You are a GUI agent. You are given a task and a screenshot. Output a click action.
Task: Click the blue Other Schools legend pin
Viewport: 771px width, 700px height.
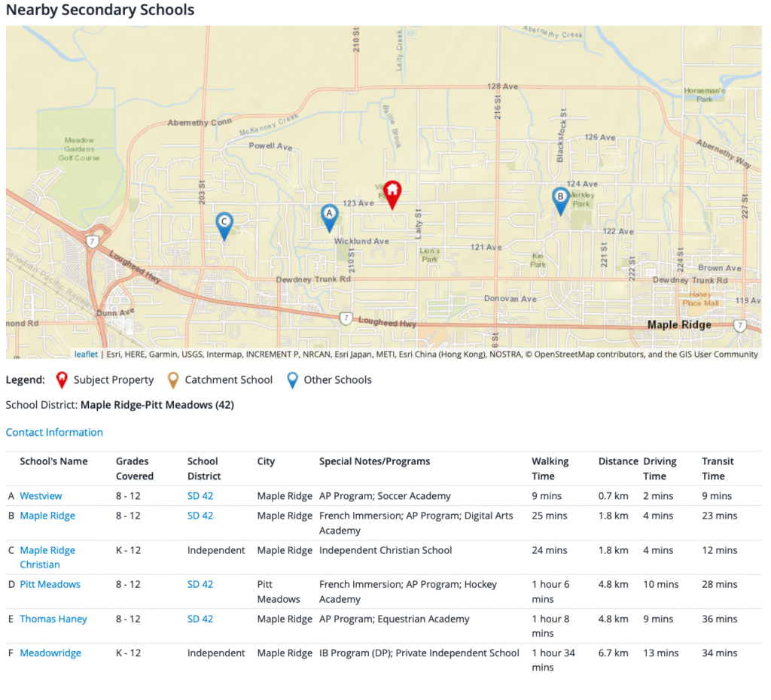293,380
